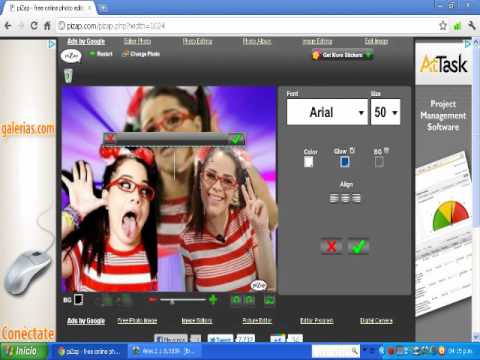Screen dimensions: 480x360
Task: Align text to the center
Action: click(x=345, y=198)
